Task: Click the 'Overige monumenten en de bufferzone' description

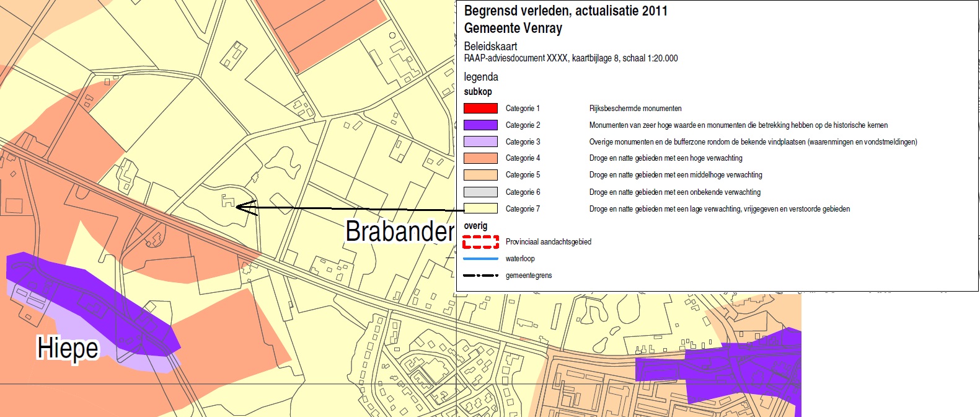Action: [x=753, y=142]
